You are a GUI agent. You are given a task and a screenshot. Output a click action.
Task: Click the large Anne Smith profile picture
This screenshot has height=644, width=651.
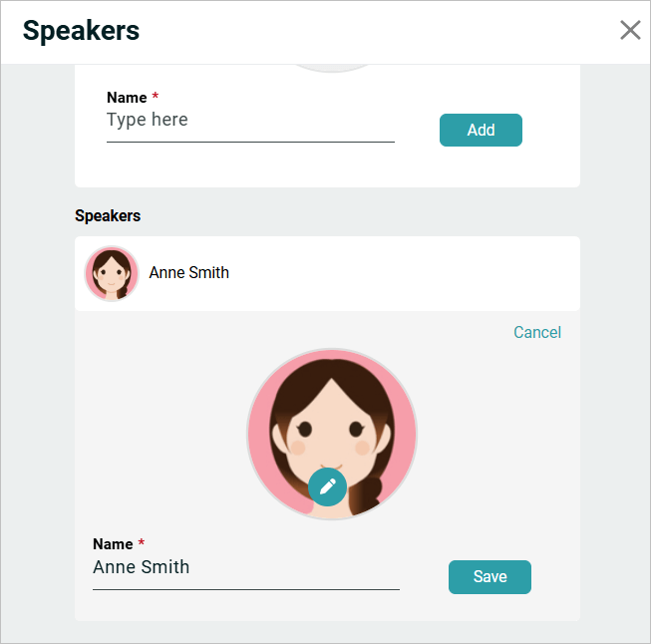tap(332, 434)
